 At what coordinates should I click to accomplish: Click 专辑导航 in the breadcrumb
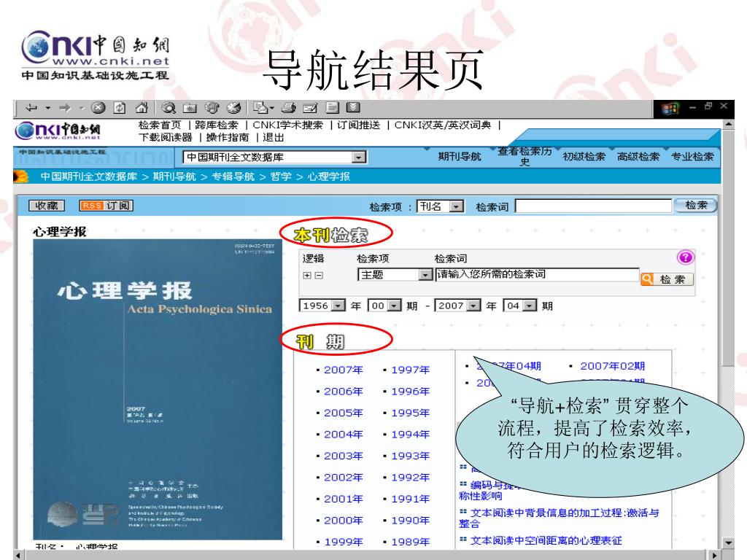pyautogui.click(x=233, y=176)
